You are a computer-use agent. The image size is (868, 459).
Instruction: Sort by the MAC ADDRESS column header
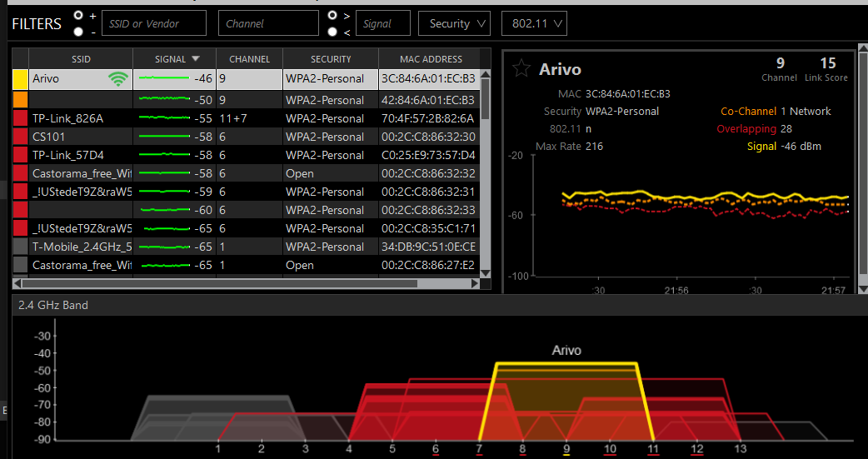click(431, 58)
